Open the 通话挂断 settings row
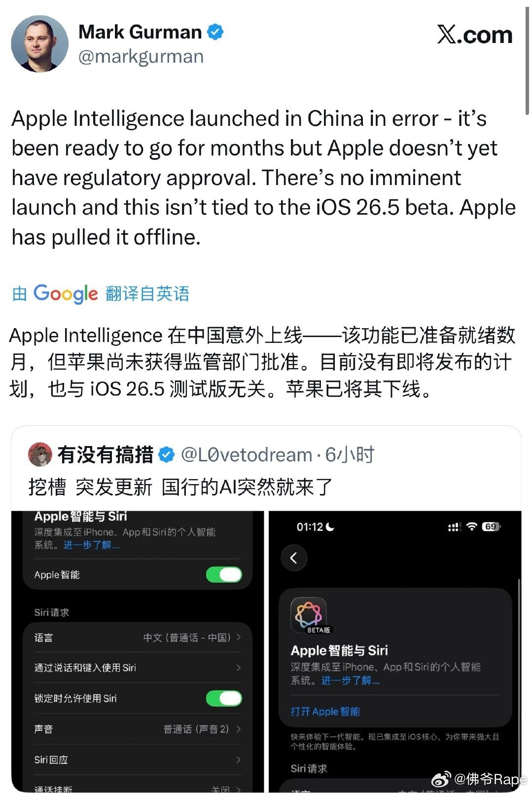This screenshot has height=793, width=532. [x=138, y=788]
